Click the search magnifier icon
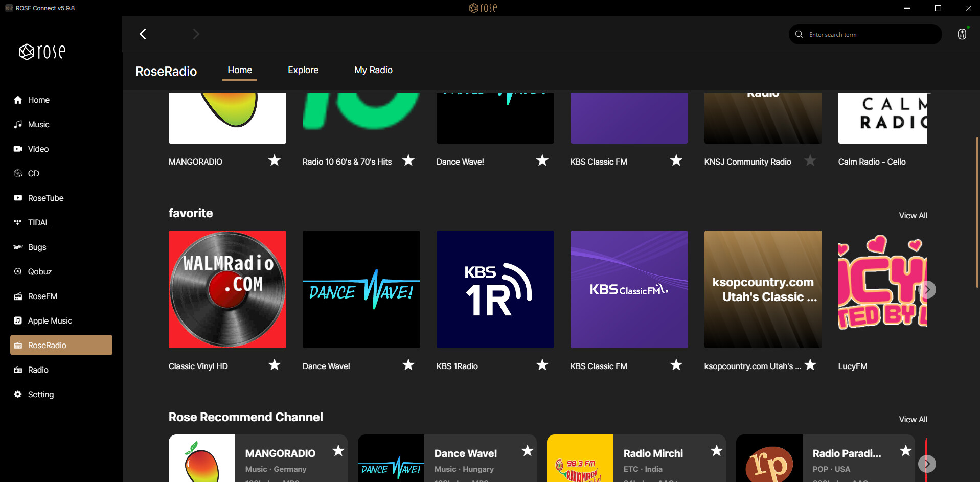Image resolution: width=980 pixels, height=482 pixels. [799, 34]
